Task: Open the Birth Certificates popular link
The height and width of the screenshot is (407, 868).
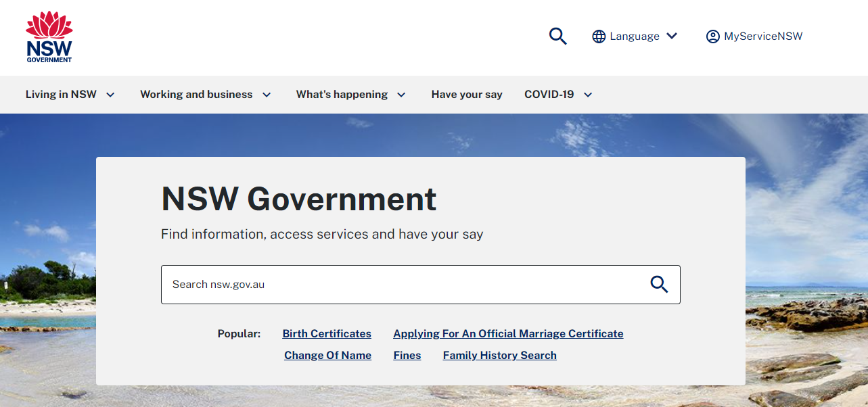Action: point(327,334)
